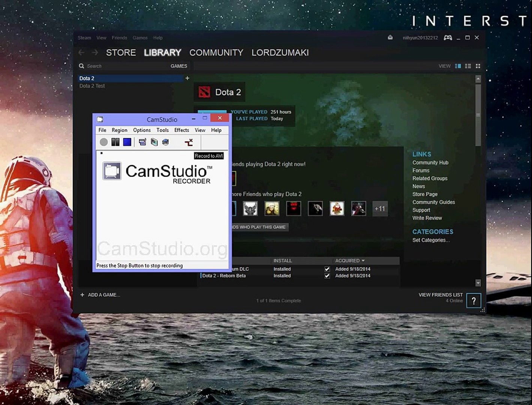The width and height of the screenshot is (532, 405).
Task: Click the red Dota 2 logo icon
Action: (204, 92)
